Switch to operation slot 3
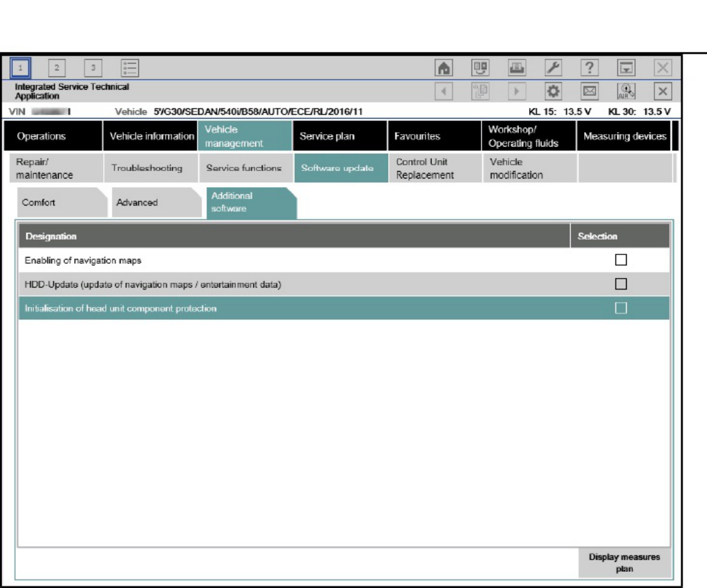Image resolution: width=707 pixels, height=588 pixels. pos(93,68)
